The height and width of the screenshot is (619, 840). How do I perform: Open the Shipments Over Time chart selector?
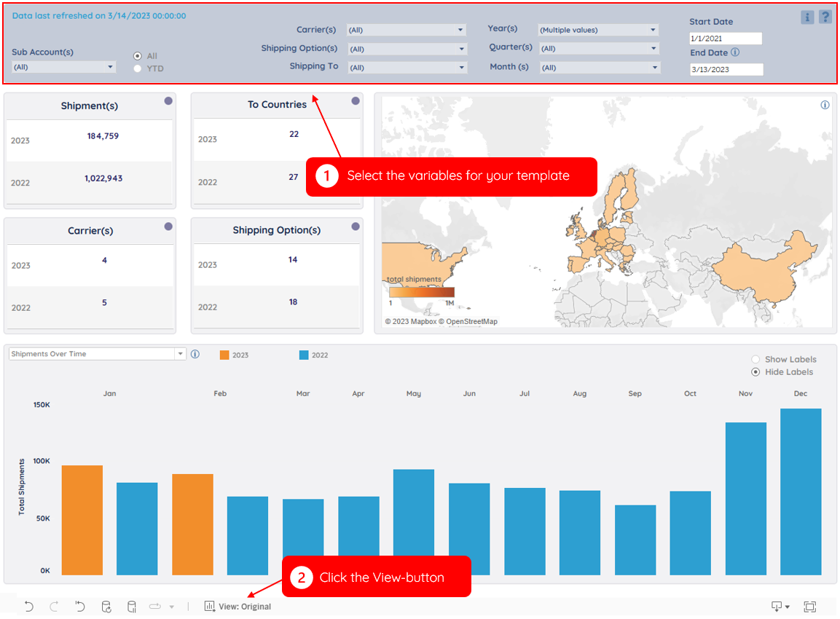click(98, 354)
